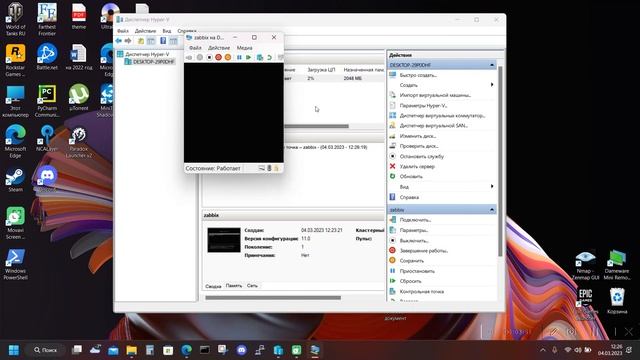The width and height of the screenshot is (640, 360).
Task: Open Discord from the taskbar
Action: click(x=242, y=350)
